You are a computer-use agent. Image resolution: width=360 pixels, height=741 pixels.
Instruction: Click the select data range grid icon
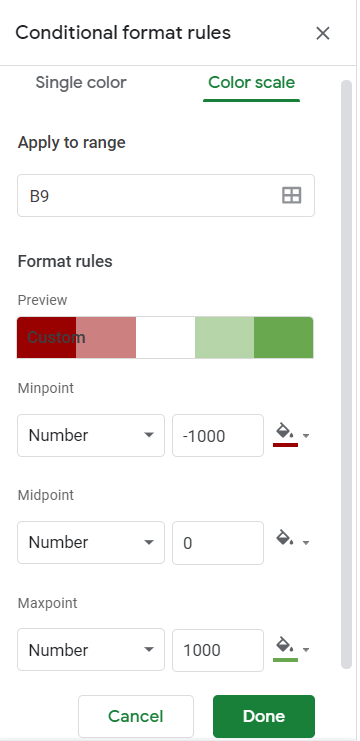[291, 195]
